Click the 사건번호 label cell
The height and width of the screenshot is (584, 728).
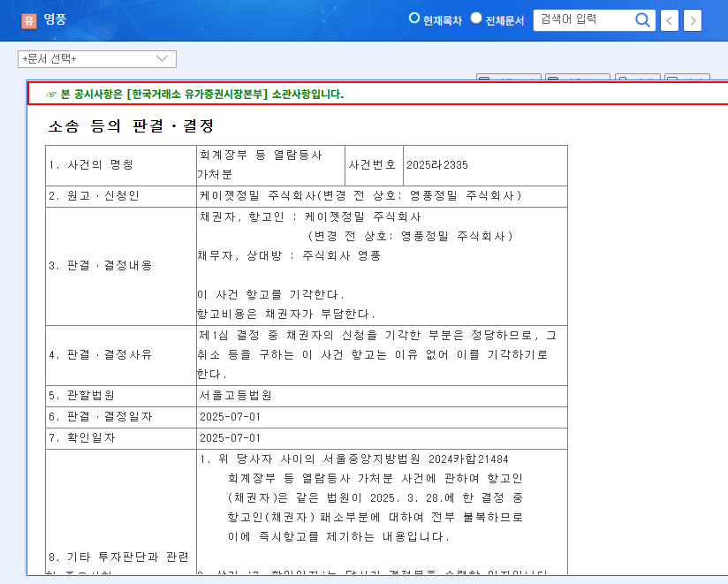pos(375,165)
